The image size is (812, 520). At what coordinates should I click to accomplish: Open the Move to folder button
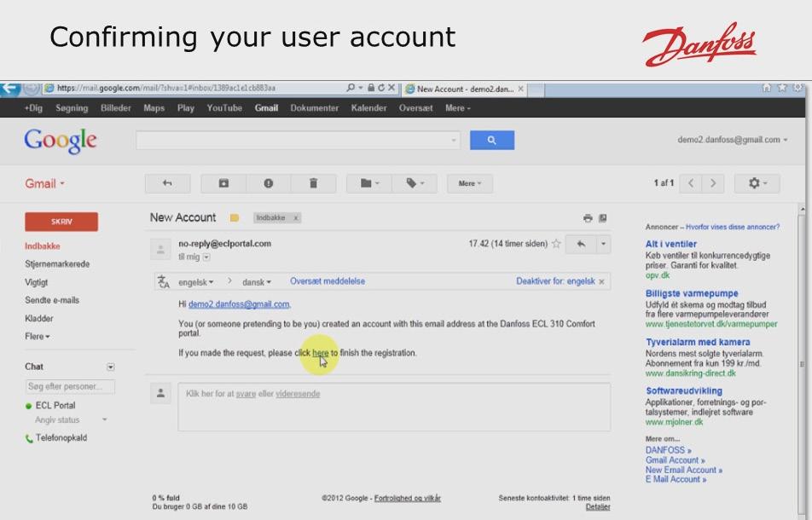click(369, 183)
